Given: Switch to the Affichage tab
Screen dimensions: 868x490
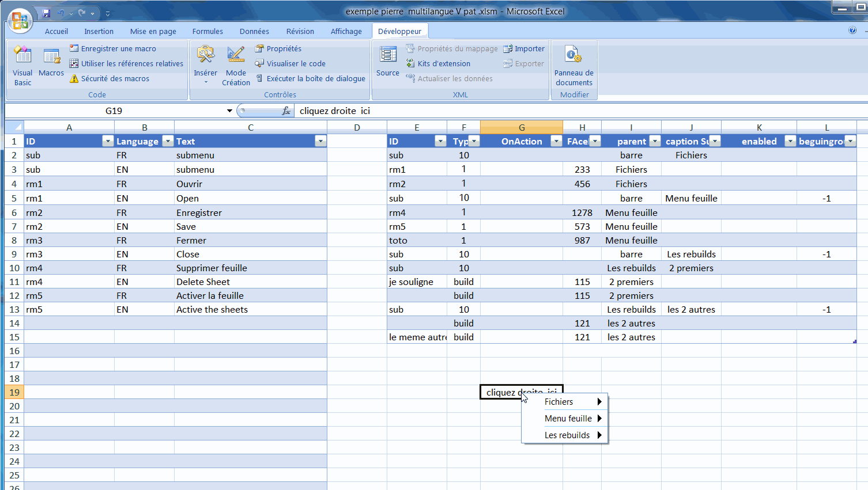Looking at the screenshot, I should [346, 31].
